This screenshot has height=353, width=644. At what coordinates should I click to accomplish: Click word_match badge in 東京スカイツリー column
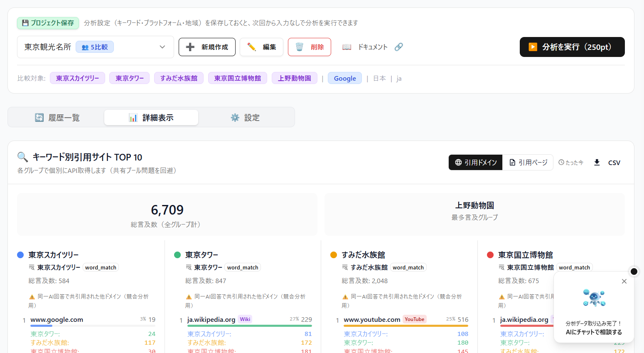click(x=101, y=267)
